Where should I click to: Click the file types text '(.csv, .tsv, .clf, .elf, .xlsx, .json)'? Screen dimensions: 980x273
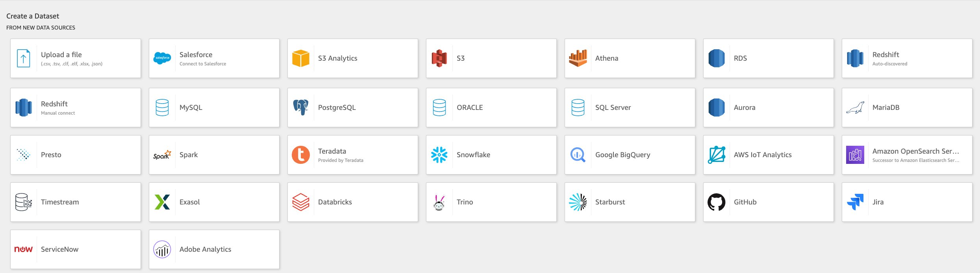tap(72, 64)
